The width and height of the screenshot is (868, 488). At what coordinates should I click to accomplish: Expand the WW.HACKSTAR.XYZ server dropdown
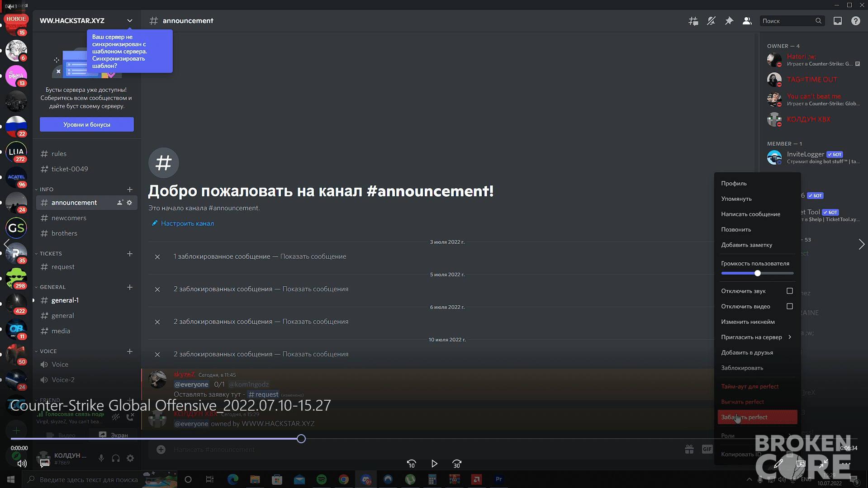(130, 21)
